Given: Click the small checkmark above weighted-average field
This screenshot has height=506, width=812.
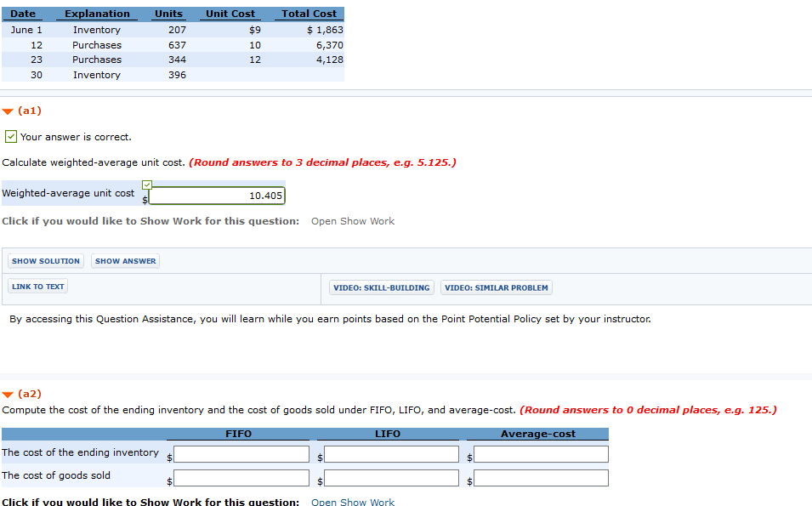Looking at the screenshot, I should 147,185.
